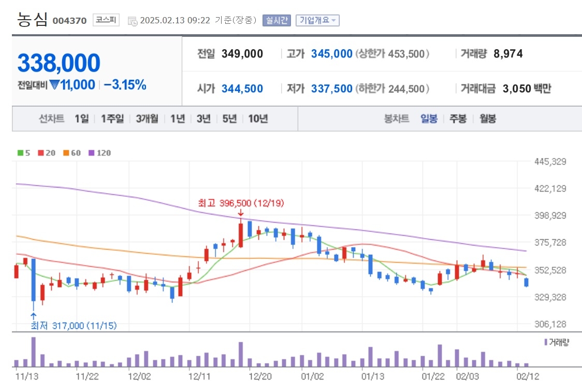
Task: Select the 일봉 daily candle chart
Action: 429,119
